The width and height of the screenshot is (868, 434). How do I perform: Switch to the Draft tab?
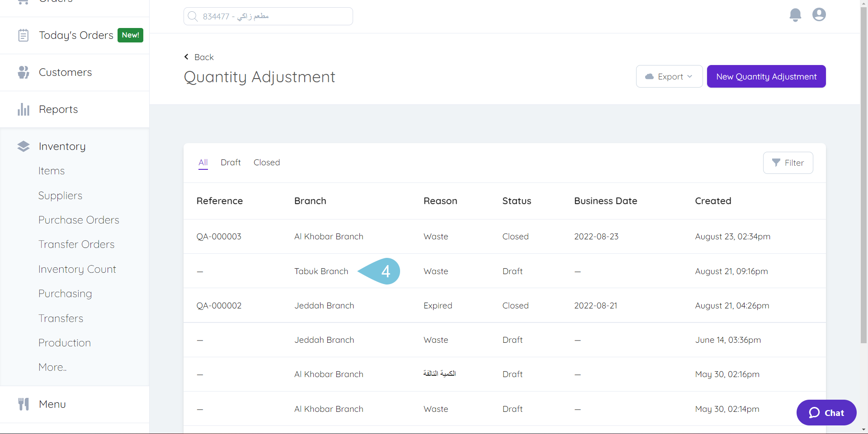[x=231, y=162]
